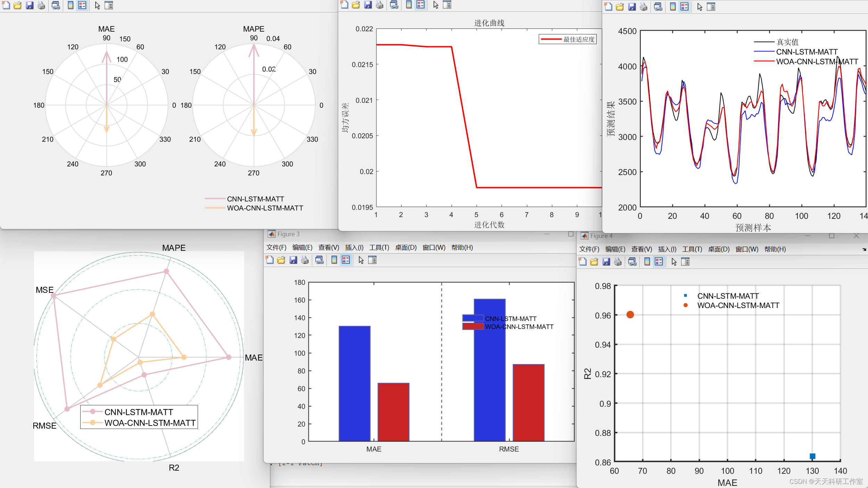Open file icon in Figure 3 toolbar
868x488 pixels.
click(281, 260)
